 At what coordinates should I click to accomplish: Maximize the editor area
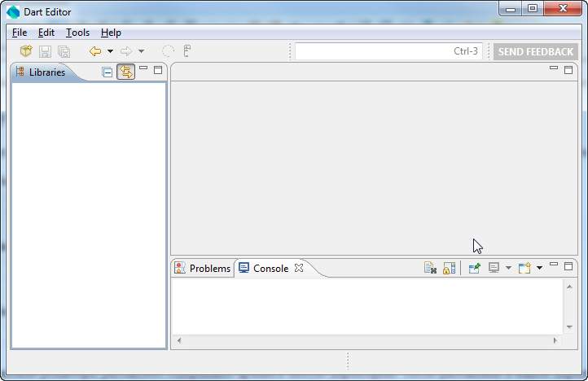point(568,70)
